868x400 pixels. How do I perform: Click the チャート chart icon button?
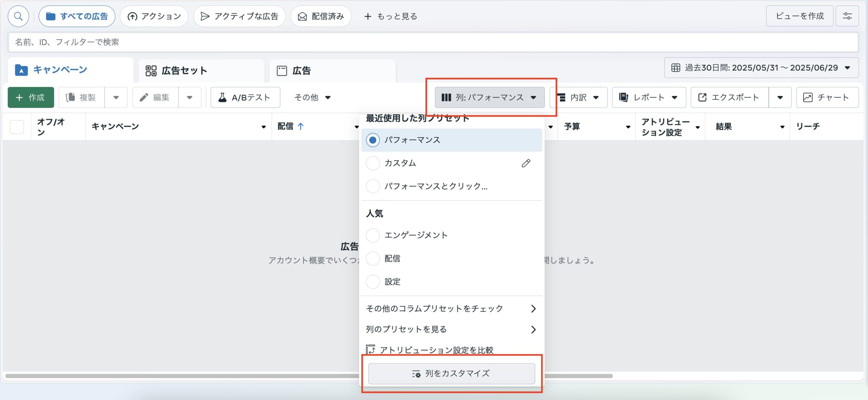[827, 98]
